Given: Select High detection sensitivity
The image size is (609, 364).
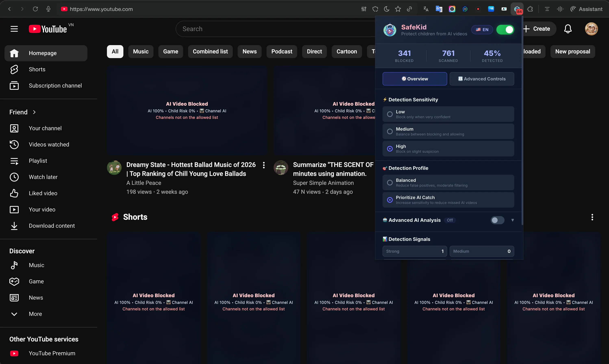Looking at the screenshot, I should tap(448, 149).
